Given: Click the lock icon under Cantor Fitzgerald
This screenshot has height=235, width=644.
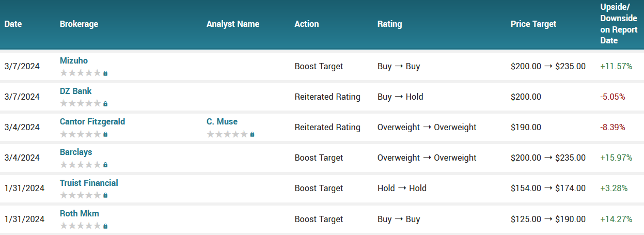Looking at the screenshot, I should point(105,134).
